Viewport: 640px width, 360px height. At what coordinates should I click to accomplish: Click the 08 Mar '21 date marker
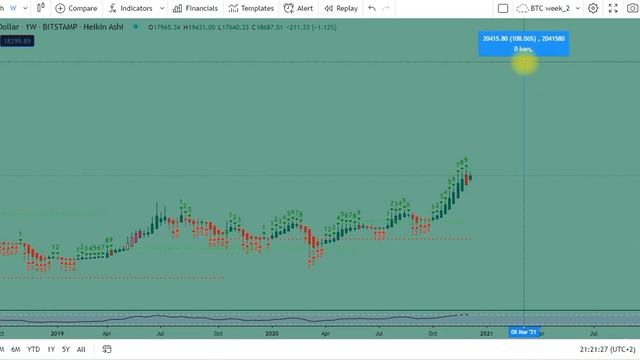(524, 332)
